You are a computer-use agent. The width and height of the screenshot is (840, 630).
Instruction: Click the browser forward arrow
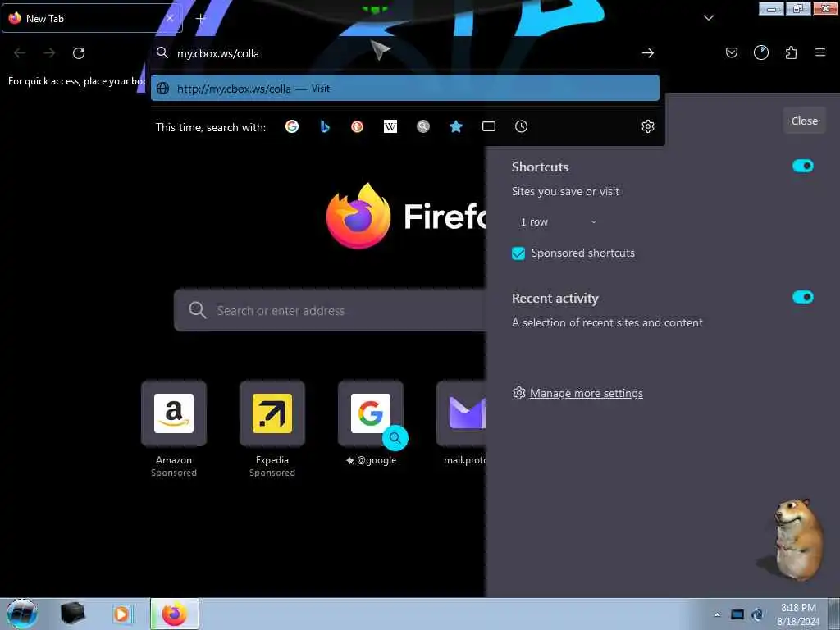pos(49,53)
